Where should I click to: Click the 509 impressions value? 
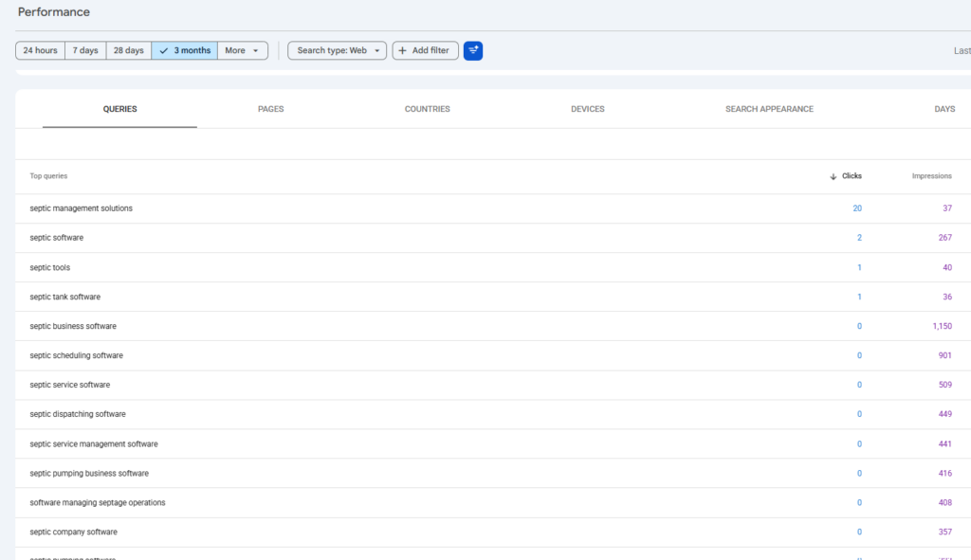click(945, 385)
